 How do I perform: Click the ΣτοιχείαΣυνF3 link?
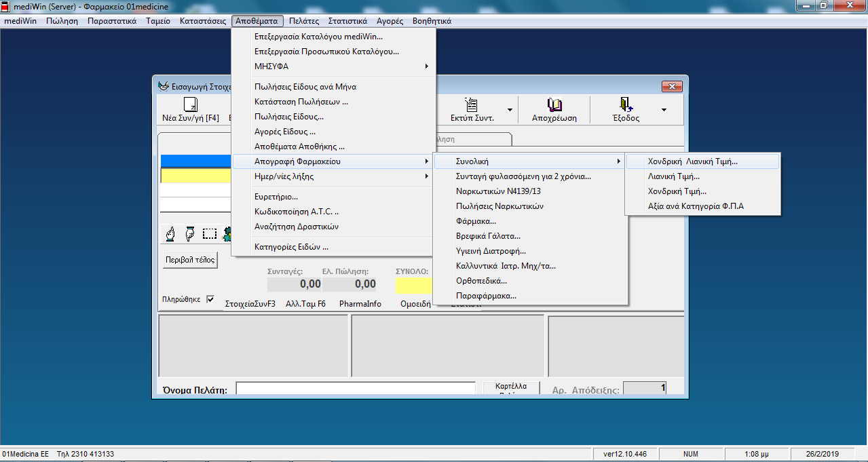[x=250, y=304]
